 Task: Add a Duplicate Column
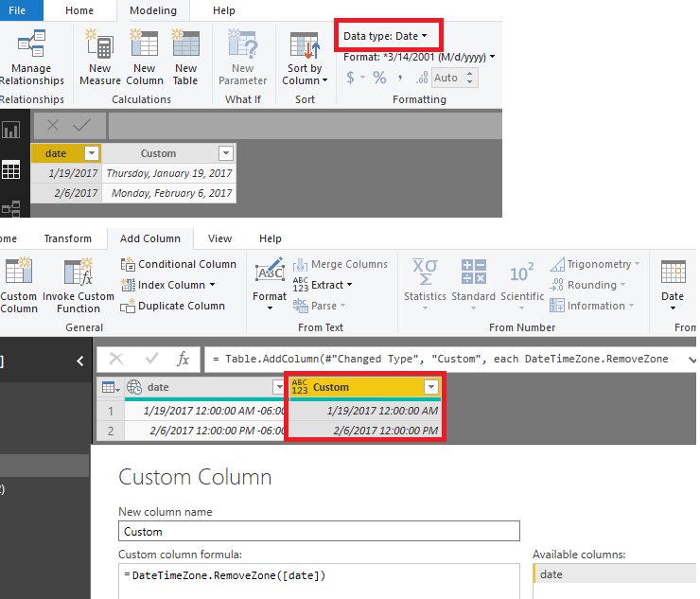pos(173,306)
